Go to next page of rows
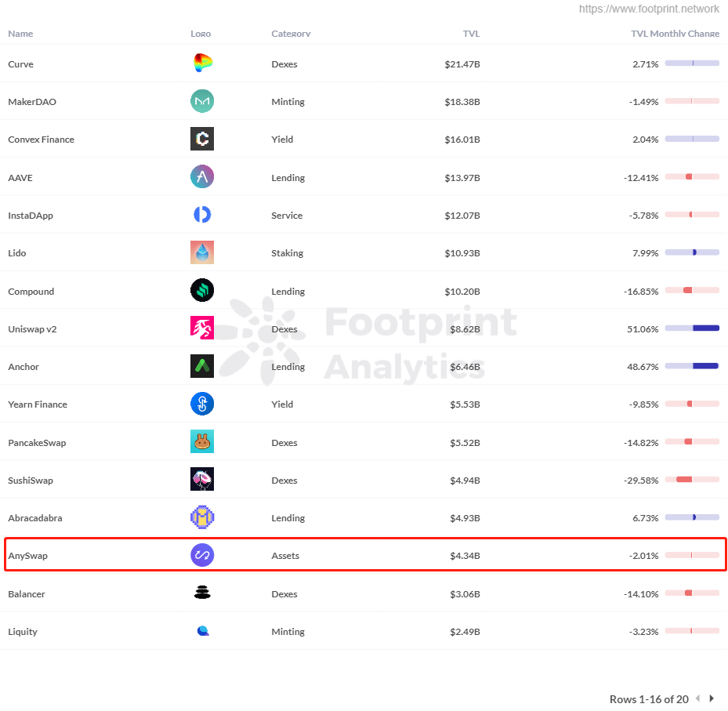The image size is (728, 711). [712, 698]
